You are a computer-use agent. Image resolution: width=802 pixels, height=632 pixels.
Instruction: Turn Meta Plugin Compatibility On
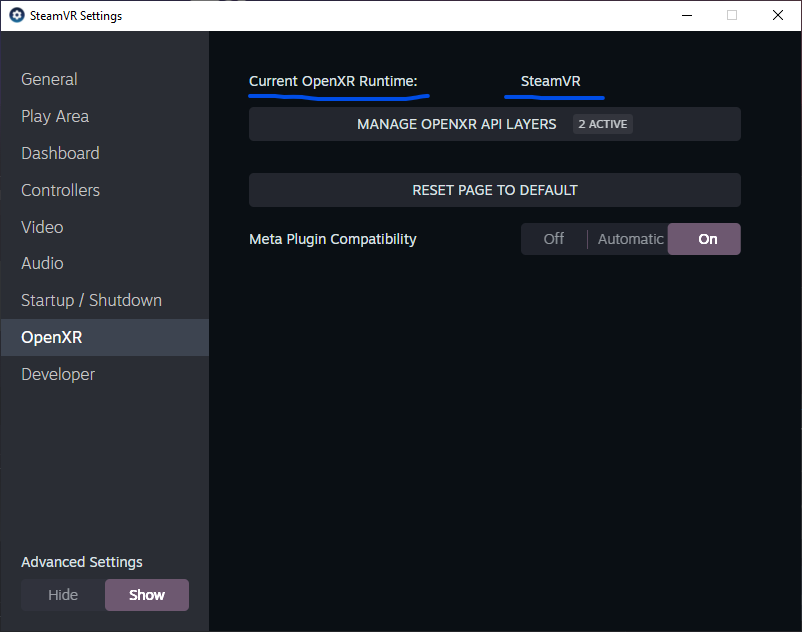coord(704,239)
